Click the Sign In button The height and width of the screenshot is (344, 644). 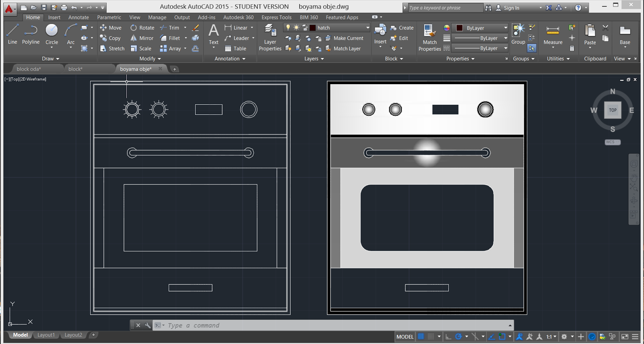[507, 8]
